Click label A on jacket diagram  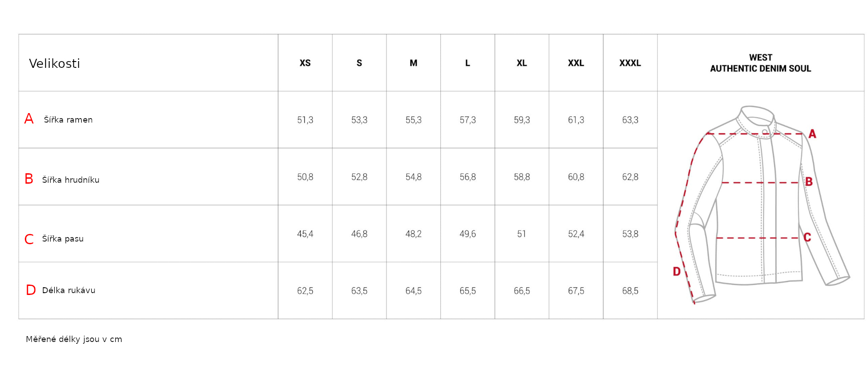(x=812, y=134)
